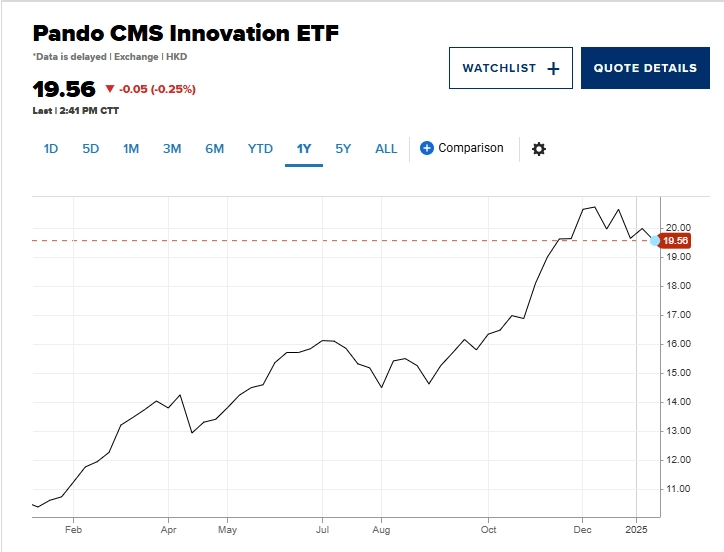This screenshot has height=552, width=724.
Task: Click the Comparison text link
Action: click(471, 148)
